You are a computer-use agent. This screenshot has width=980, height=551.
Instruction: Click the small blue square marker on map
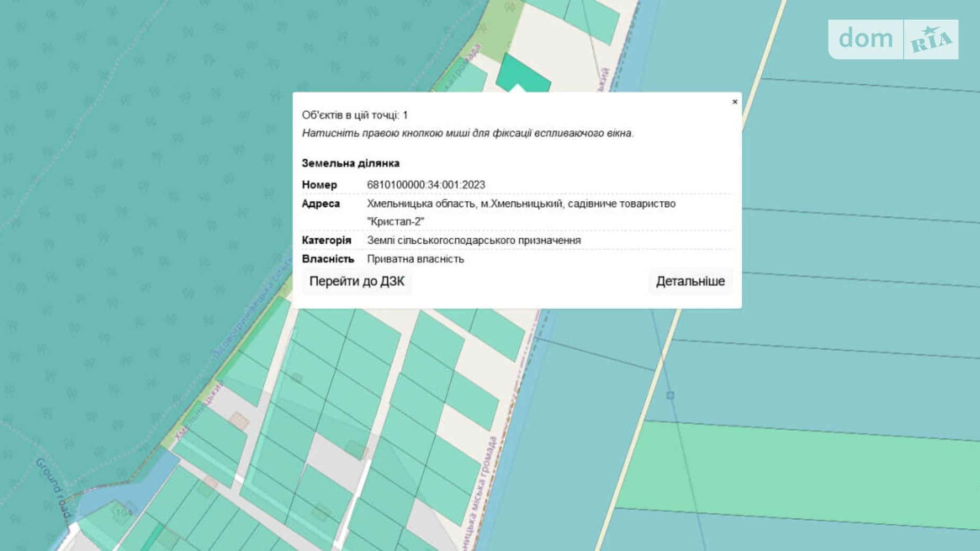click(x=670, y=395)
